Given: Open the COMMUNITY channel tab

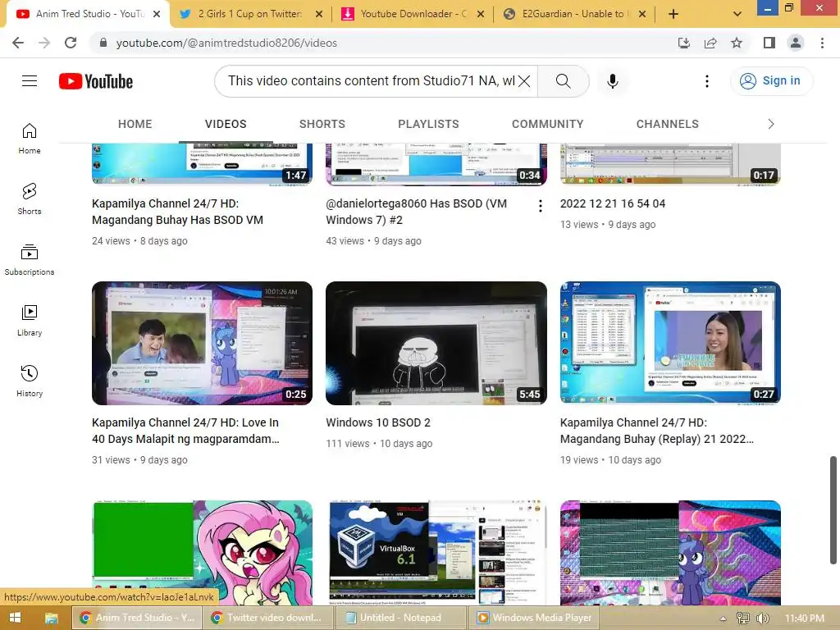Looking at the screenshot, I should tap(547, 125).
